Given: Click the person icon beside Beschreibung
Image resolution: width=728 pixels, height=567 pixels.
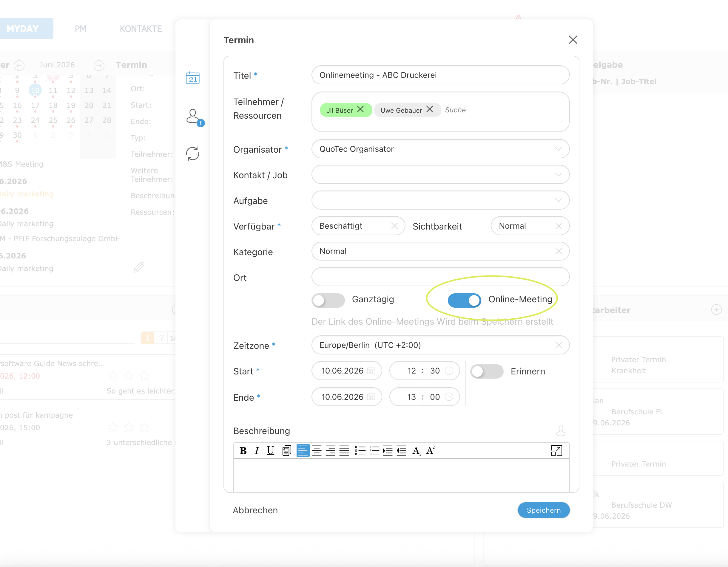Looking at the screenshot, I should coord(561,431).
